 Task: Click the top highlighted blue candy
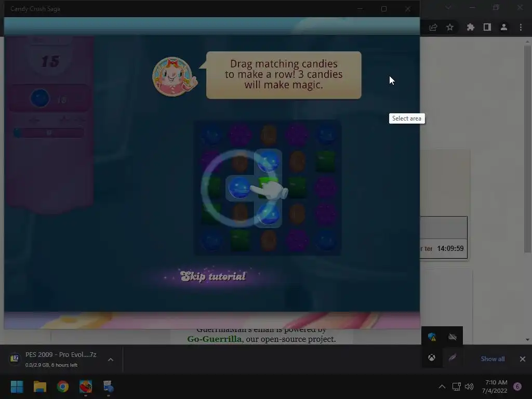268,161
